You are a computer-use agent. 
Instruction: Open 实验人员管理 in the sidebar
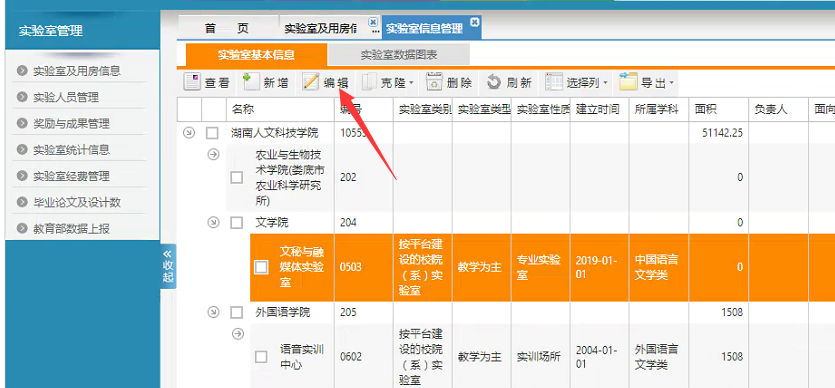click(66, 97)
